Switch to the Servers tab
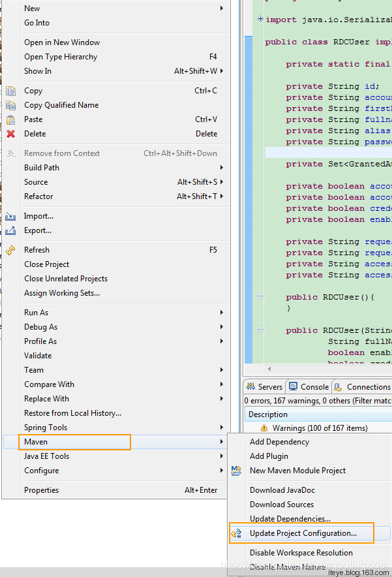Image resolution: width=392 pixels, height=577 pixels. pos(265,387)
